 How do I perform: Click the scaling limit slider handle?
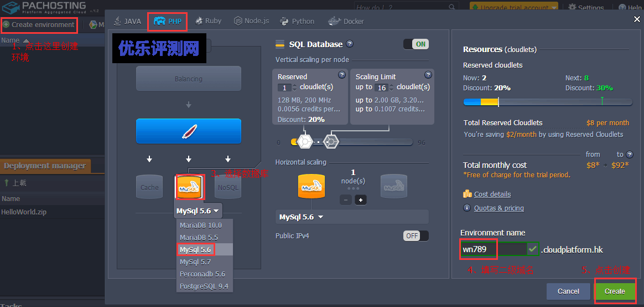330,142
